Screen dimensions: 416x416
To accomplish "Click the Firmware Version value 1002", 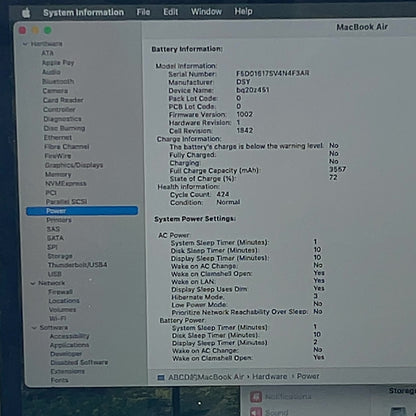I will click(x=245, y=114).
